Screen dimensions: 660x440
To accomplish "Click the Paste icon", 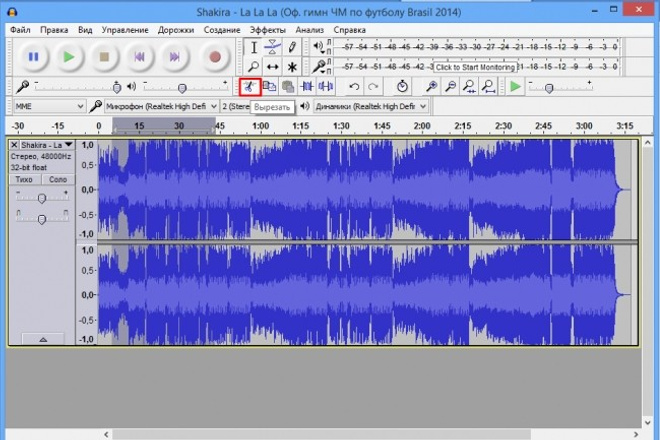I will (288, 87).
